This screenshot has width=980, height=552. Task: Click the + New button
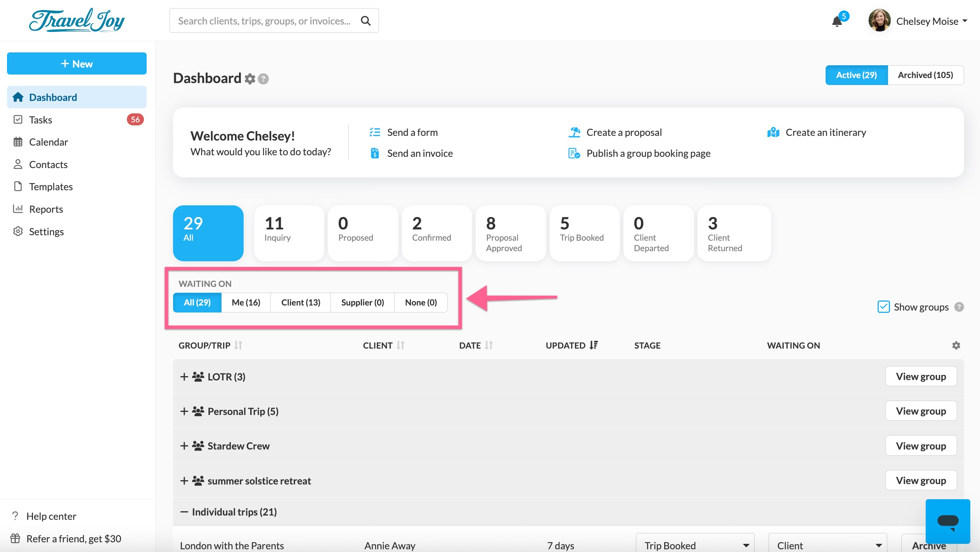point(76,64)
